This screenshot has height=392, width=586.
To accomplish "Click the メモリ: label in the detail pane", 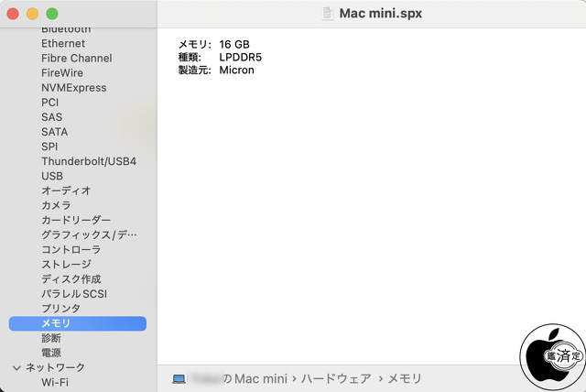I will click(x=195, y=45).
